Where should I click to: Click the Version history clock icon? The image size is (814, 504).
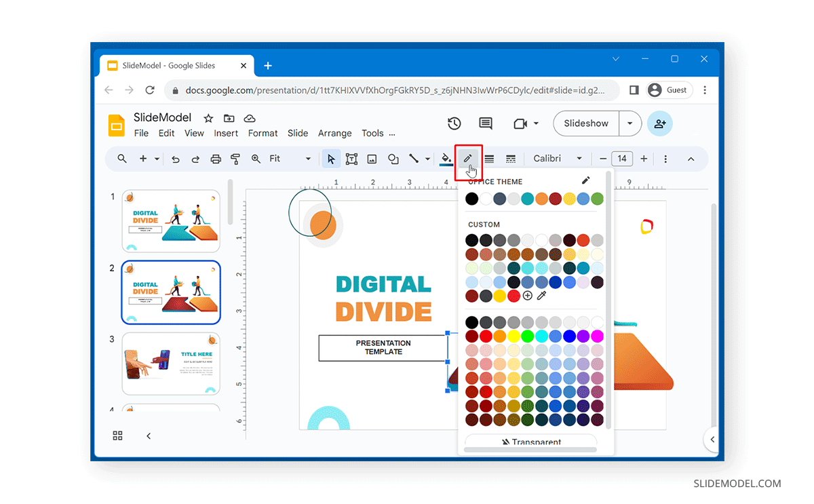[454, 123]
